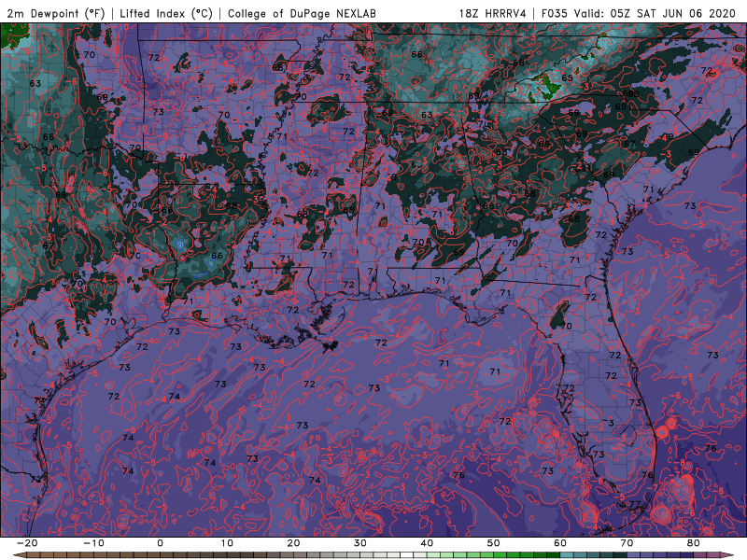
Task: Click the '70' color scale label
Action: [x=627, y=543]
